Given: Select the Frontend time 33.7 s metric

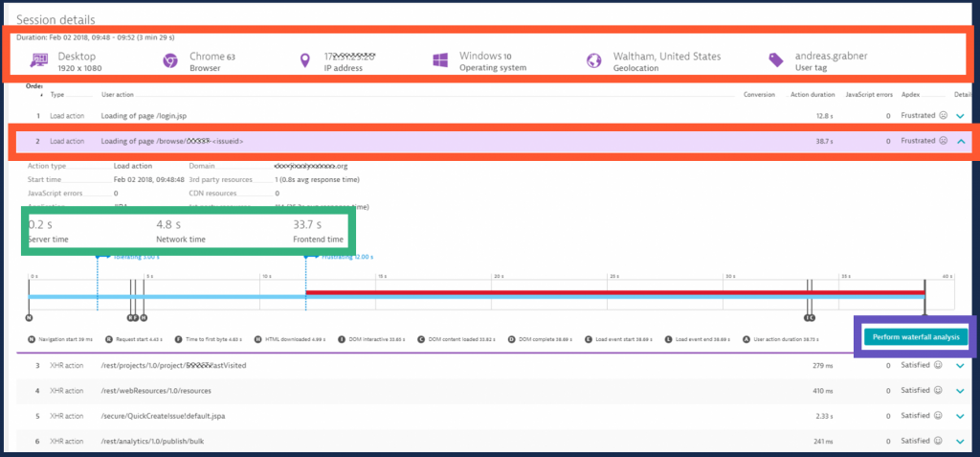Looking at the screenshot, I should click(318, 231).
